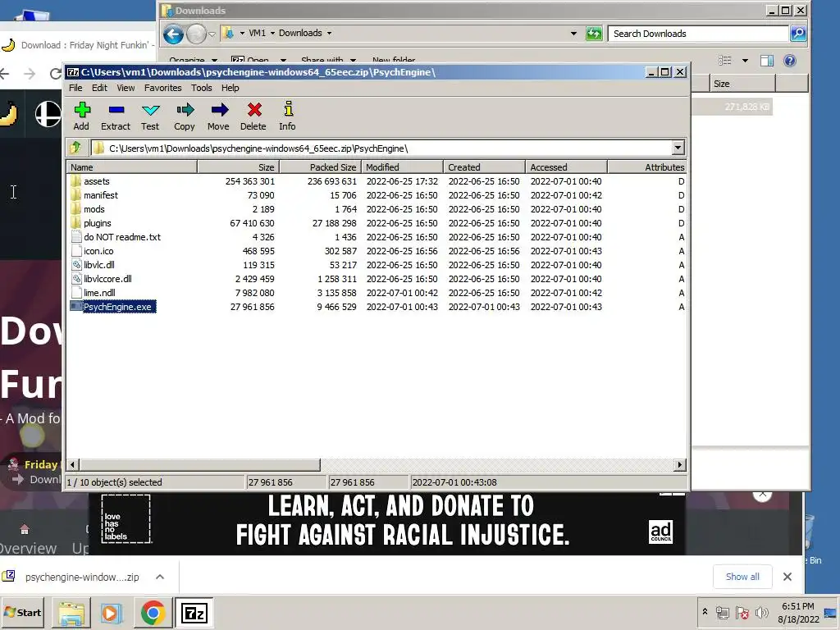
Task: Select PsychEngine.exe file
Action: pyautogui.click(x=112, y=307)
